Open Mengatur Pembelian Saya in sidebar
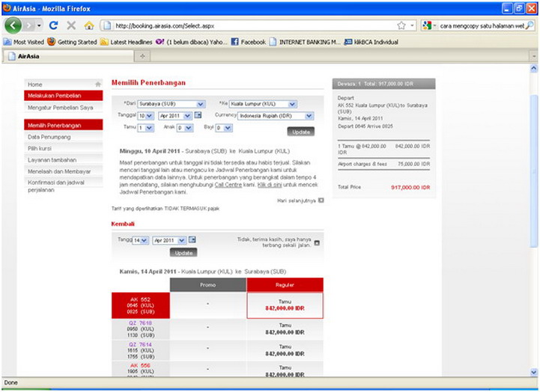 [x=63, y=108]
